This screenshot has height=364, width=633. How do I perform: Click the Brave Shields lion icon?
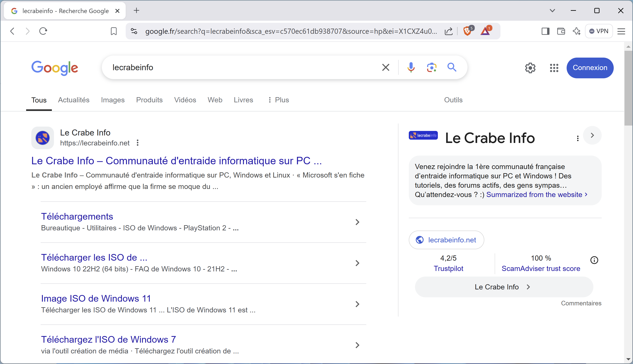click(x=467, y=31)
